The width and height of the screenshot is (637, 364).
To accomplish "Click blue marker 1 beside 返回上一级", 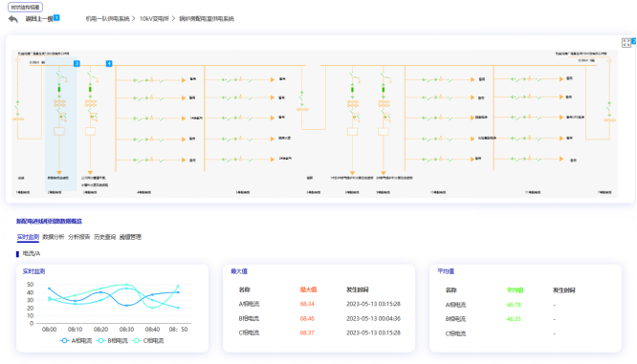I will point(56,17).
